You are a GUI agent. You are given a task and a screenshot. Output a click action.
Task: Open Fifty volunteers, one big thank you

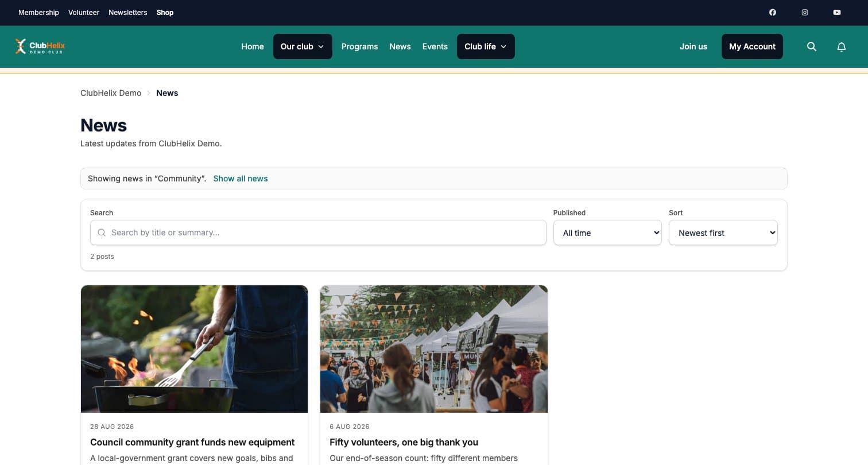(x=404, y=442)
